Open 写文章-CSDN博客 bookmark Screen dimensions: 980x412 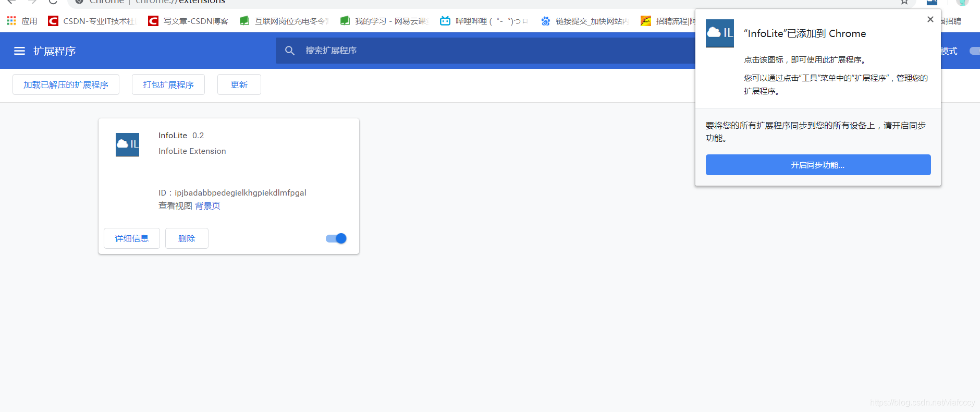point(188,21)
